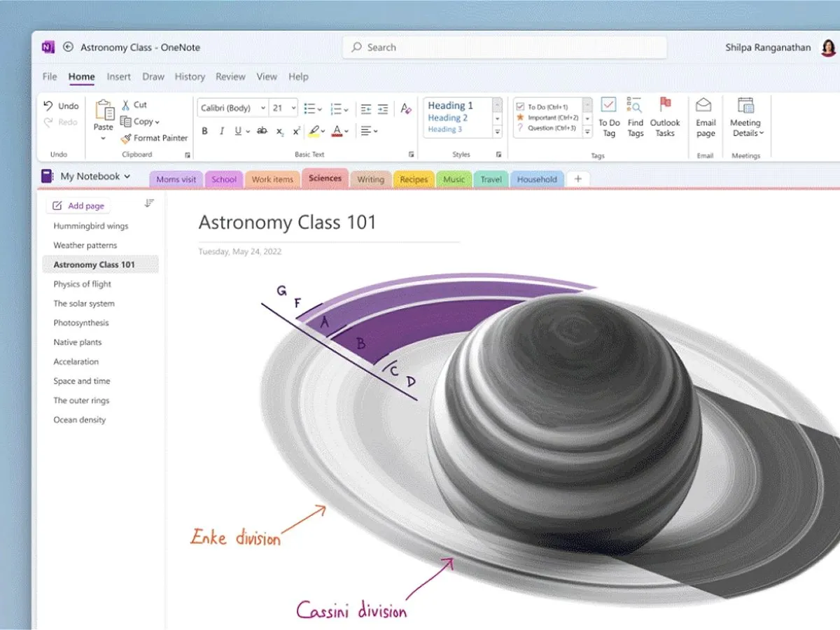Switch to the Review tab
The image size is (840, 630).
click(x=230, y=76)
